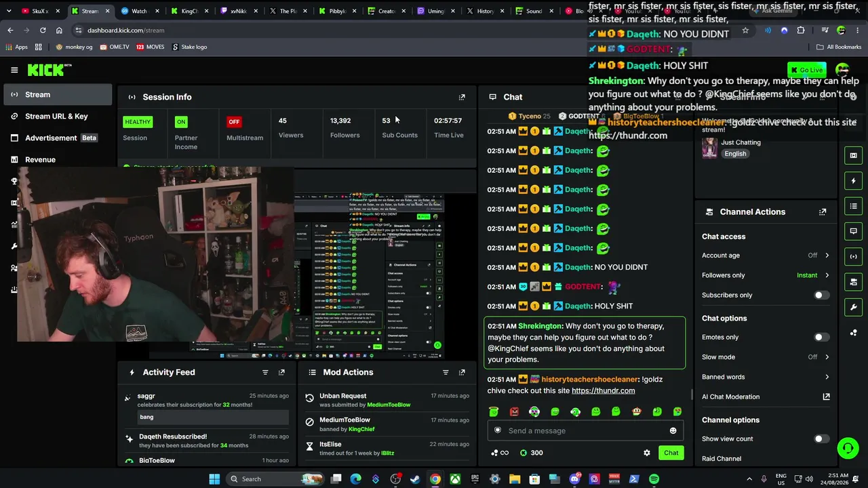This screenshot has height=488, width=868.
Task: Open the thundr.com link in chat
Action: pos(603,390)
